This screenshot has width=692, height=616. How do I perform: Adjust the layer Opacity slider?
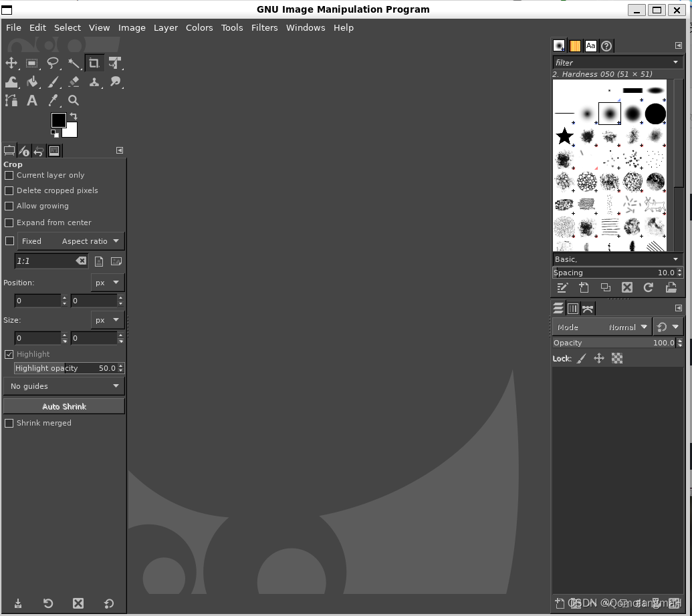tap(617, 343)
